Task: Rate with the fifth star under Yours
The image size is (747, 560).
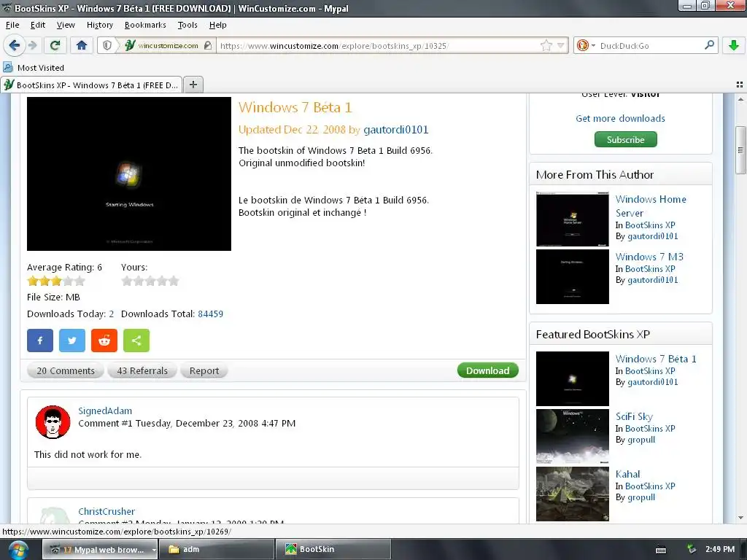Action: pyautogui.click(x=174, y=281)
